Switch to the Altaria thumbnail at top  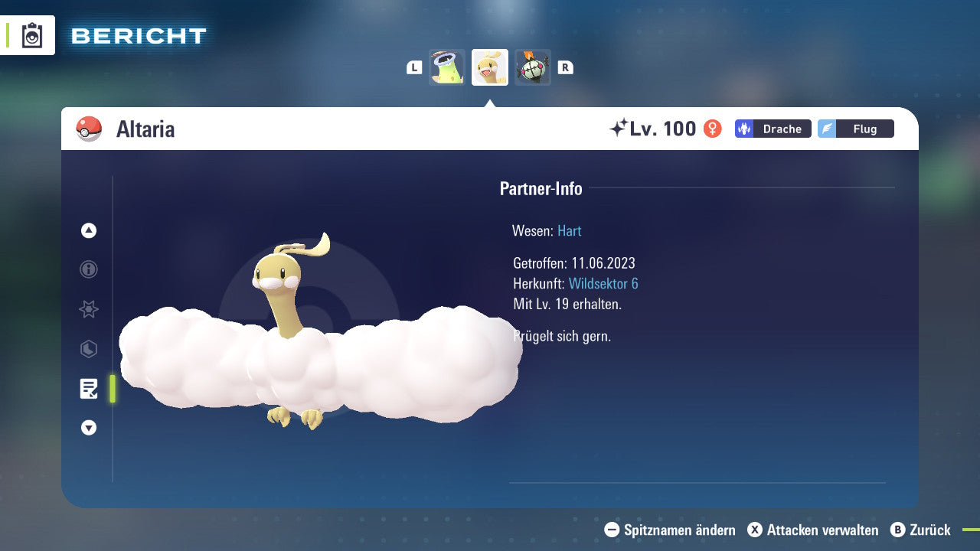490,67
